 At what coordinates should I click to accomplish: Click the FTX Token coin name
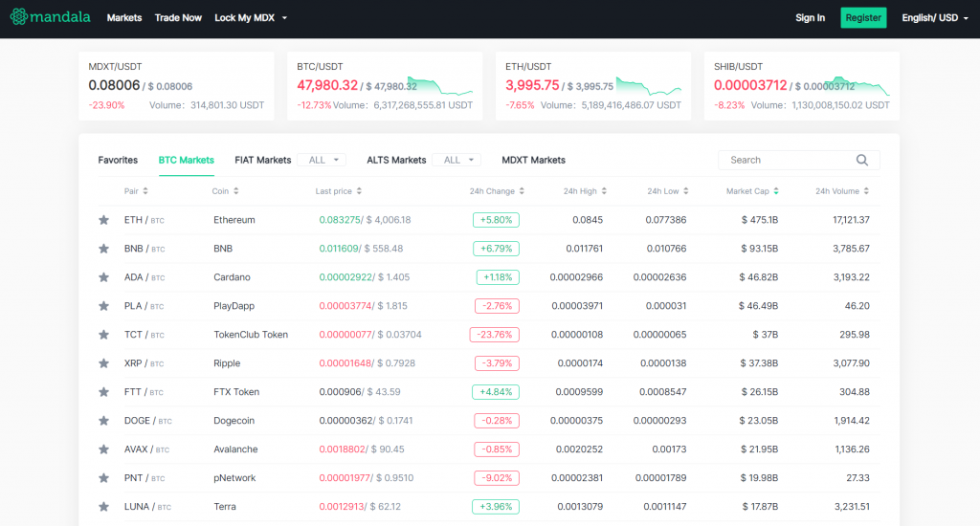tap(236, 392)
